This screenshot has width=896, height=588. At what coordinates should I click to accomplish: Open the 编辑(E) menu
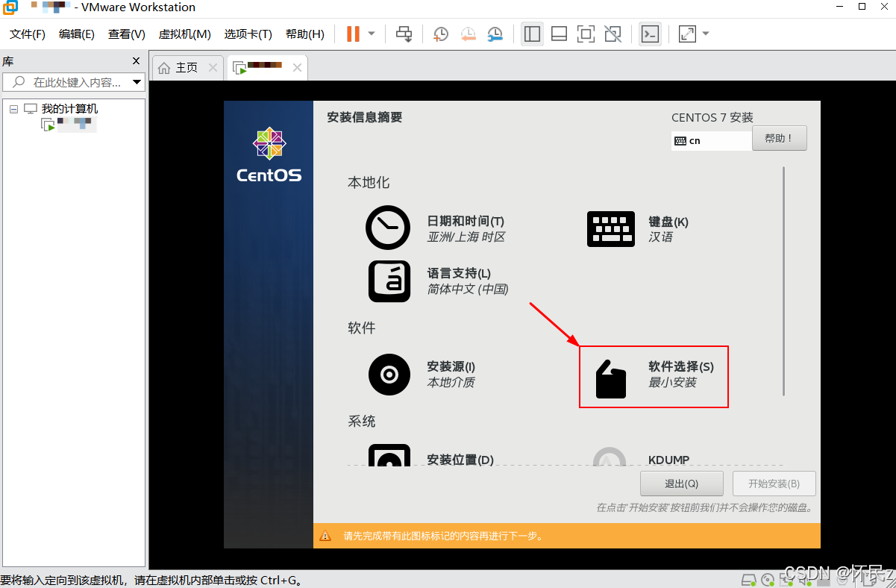tap(77, 34)
